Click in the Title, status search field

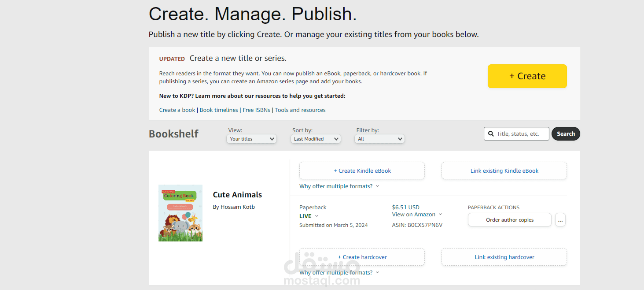[x=522, y=134]
